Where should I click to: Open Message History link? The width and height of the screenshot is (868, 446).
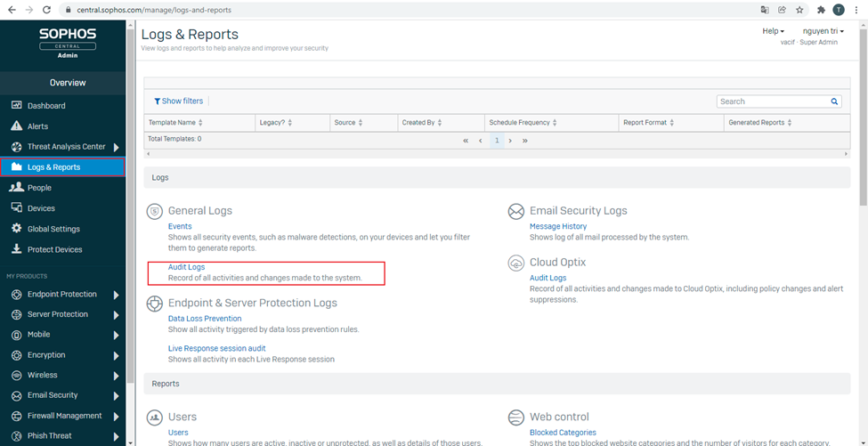pos(558,226)
